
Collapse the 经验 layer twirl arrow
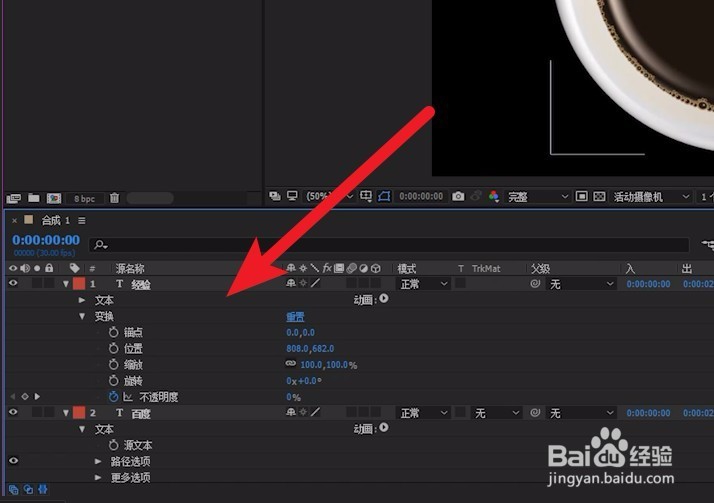66,284
